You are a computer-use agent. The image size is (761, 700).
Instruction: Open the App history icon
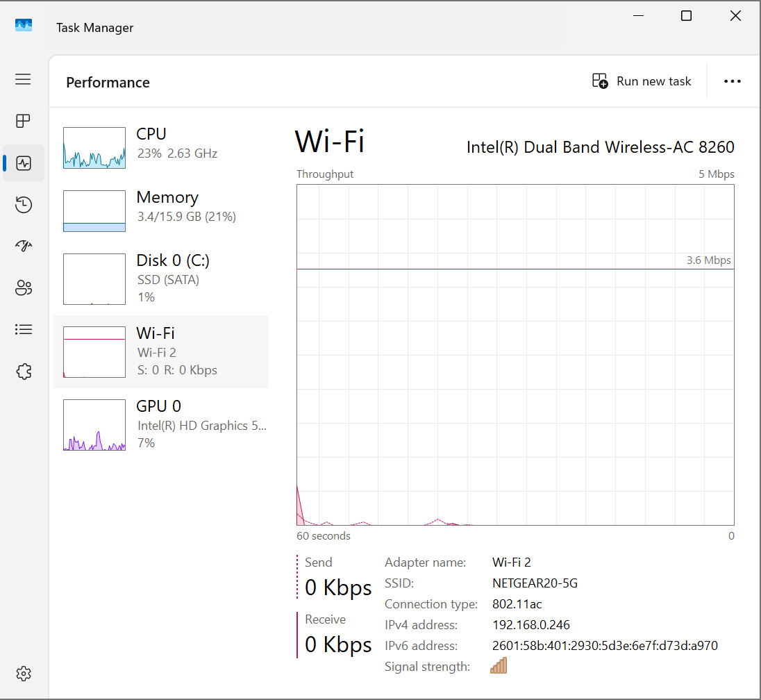[24, 204]
